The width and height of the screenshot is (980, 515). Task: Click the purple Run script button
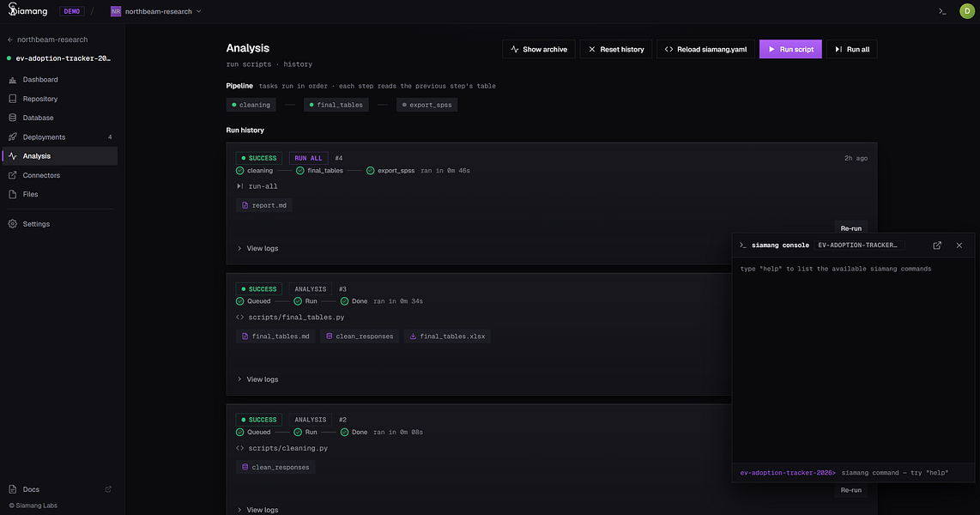[x=790, y=50]
